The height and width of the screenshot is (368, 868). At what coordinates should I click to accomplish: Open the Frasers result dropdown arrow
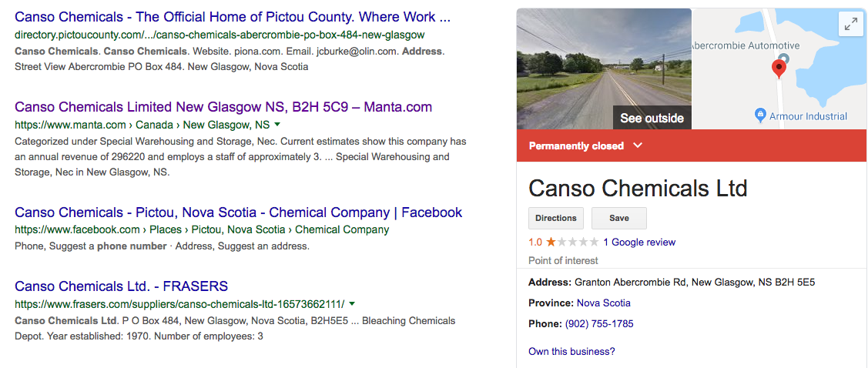352,303
